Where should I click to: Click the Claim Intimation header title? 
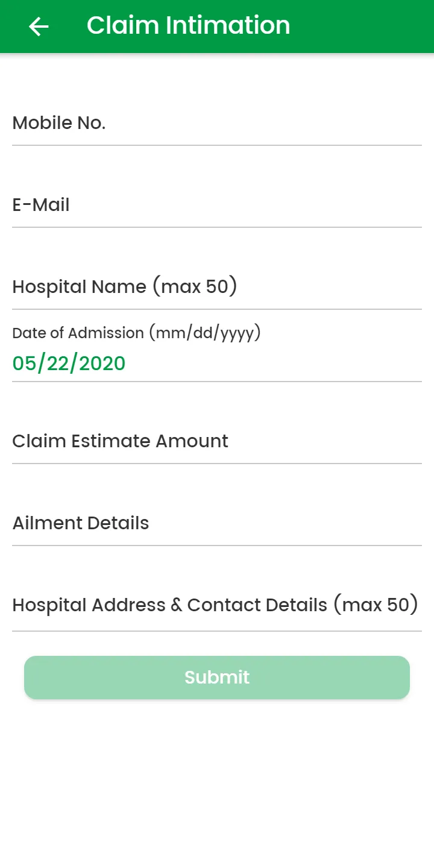[x=188, y=25]
